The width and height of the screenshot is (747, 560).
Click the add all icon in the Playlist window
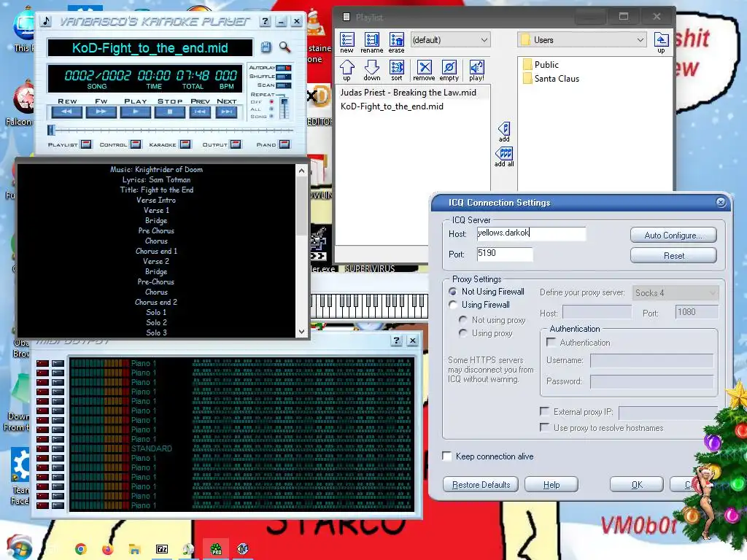pyautogui.click(x=504, y=157)
